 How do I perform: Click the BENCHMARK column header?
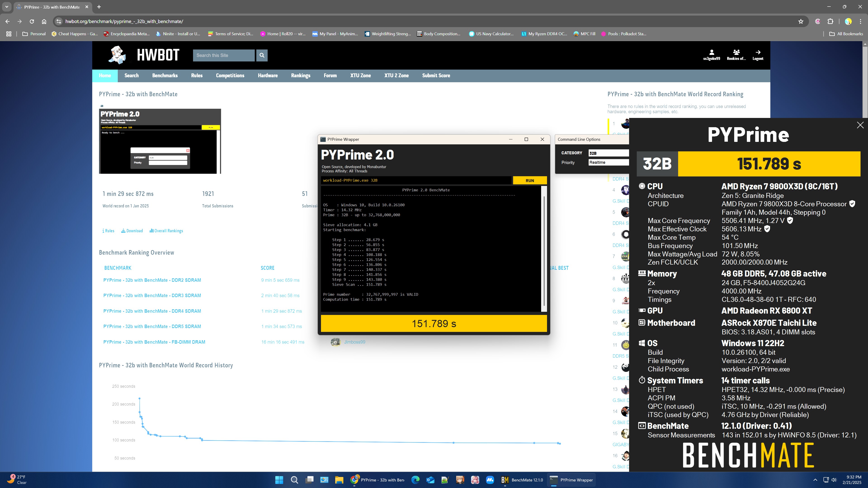pyautogui.click(x=118, y=268)
